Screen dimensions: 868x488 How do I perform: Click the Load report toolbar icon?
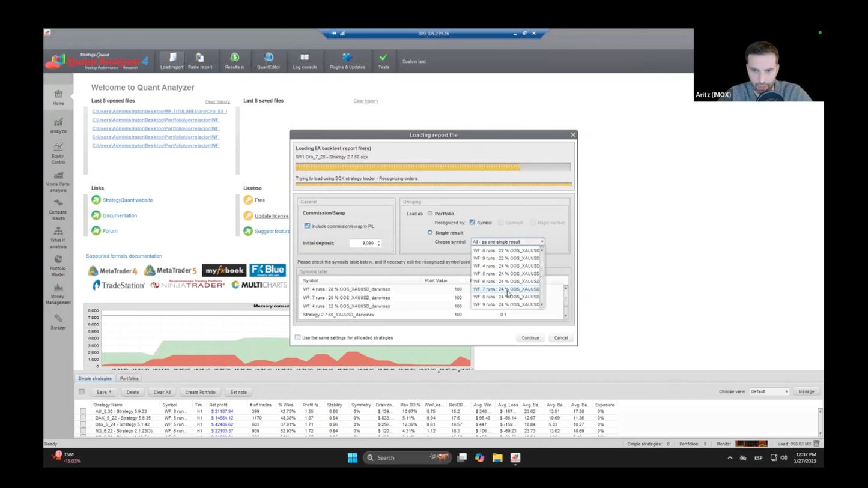(172, 61)
